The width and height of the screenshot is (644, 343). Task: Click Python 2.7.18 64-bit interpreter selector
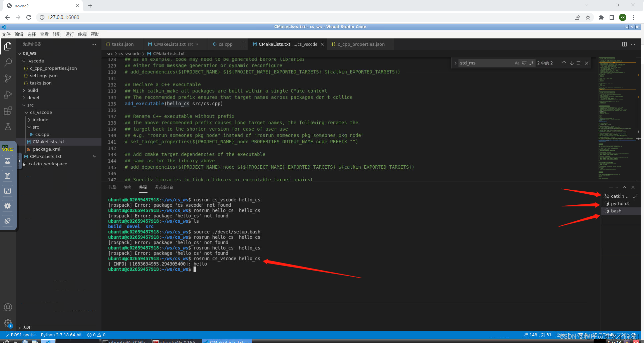61,335
